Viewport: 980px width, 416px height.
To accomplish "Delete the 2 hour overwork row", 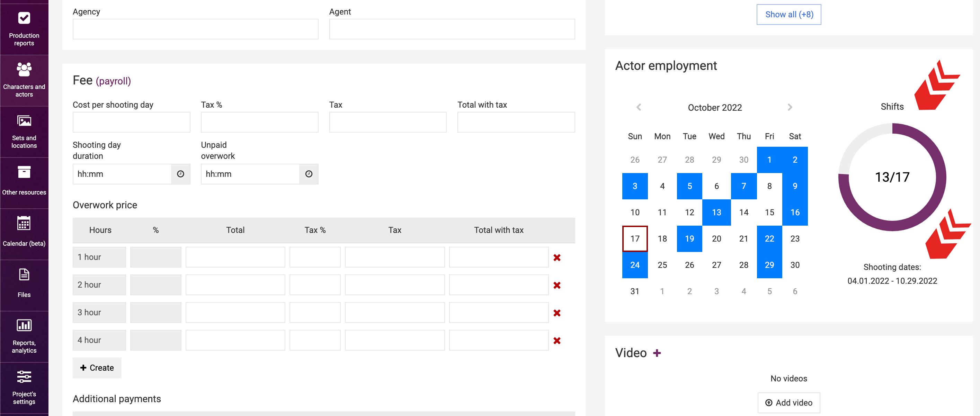I will [x=557, y=285].
